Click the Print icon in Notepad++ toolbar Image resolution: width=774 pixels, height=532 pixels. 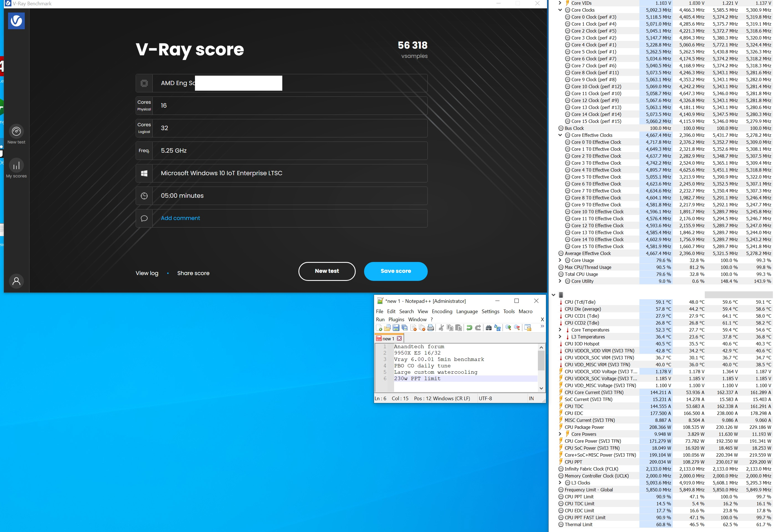pyautogui.click(x=430, y=328)
